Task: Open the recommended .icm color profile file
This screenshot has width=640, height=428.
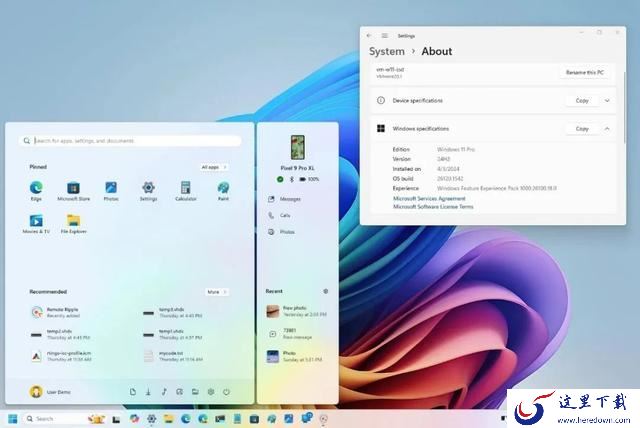Action: pos(61,356)
